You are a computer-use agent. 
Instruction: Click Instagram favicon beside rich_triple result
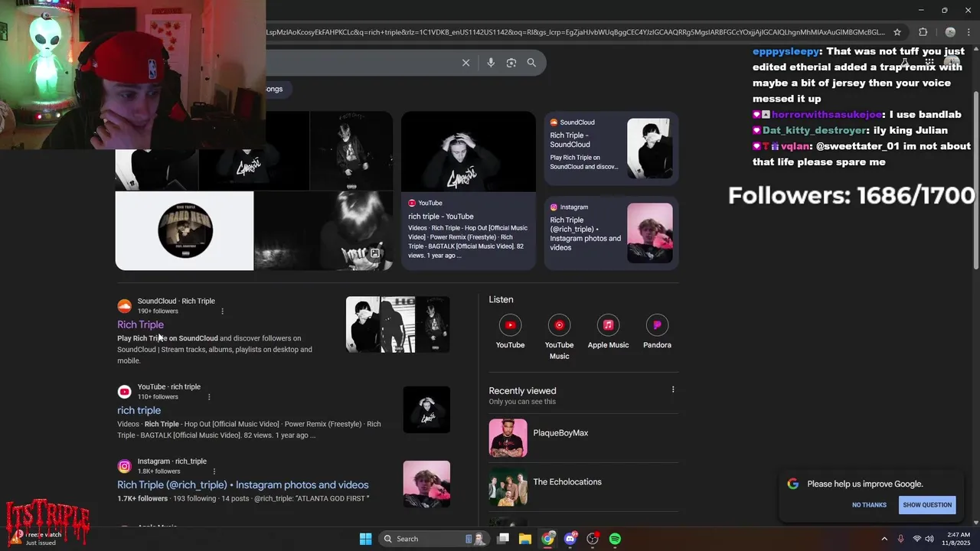click(x=124, y=466)
